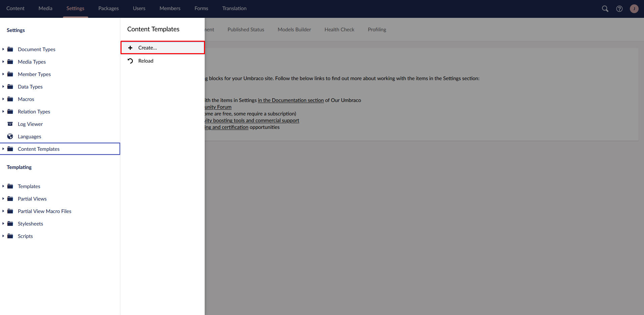Click the Log Viewer box icon

click(10, 124)
